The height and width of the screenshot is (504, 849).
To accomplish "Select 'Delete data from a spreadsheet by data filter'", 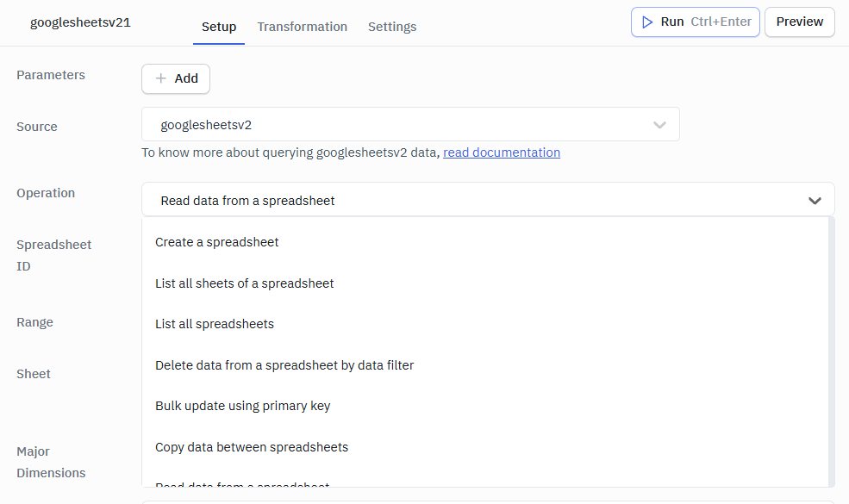I will click(x=284, y=364).
